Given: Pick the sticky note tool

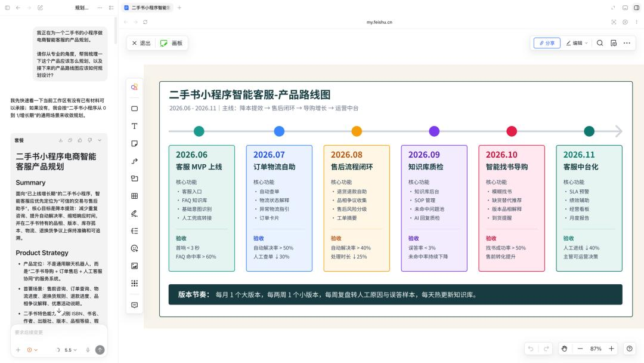Looking at the screenshot, I should click(134, 143).
